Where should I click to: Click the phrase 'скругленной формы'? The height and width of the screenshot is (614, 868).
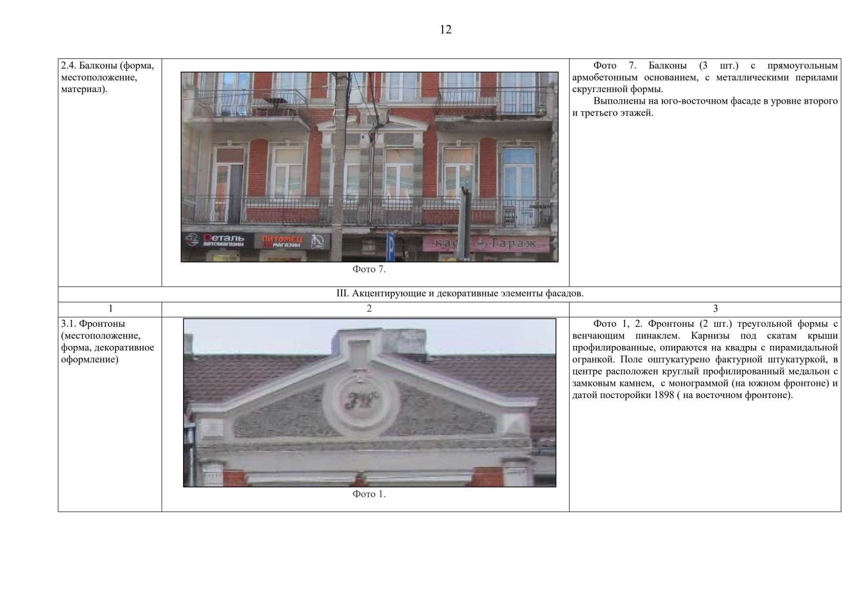(x=617, y=89)
